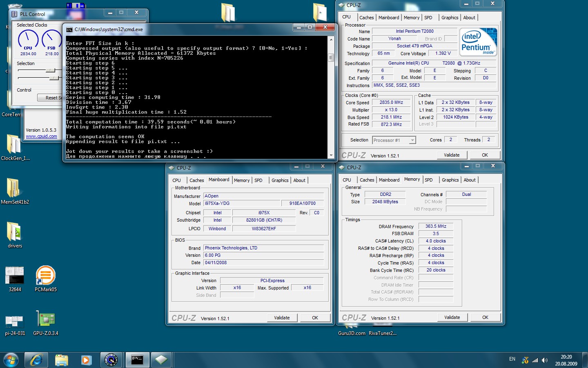The image size is (588, 368).
Task: Click the Manufacturer AOpen field
Action: tap(264, 196)
